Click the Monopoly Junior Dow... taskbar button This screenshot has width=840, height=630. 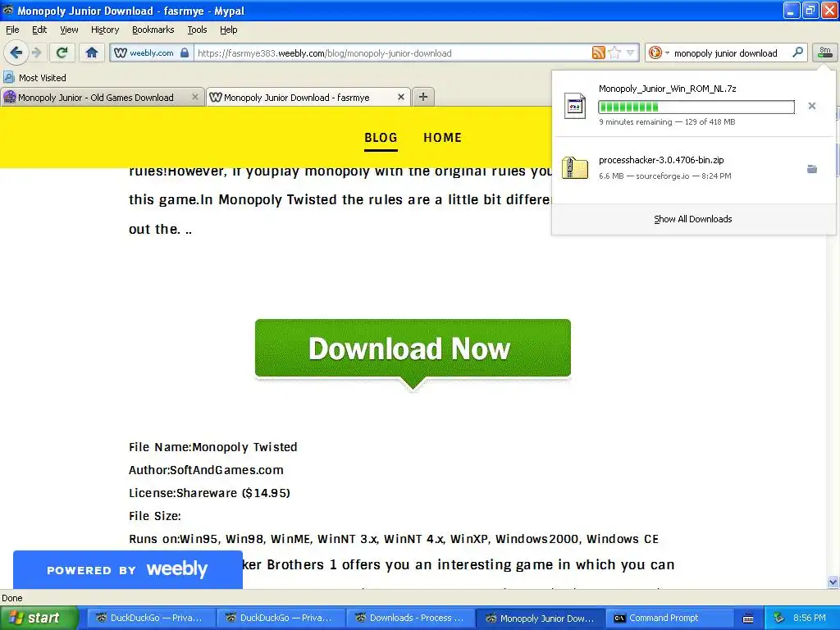pos(540,618)
